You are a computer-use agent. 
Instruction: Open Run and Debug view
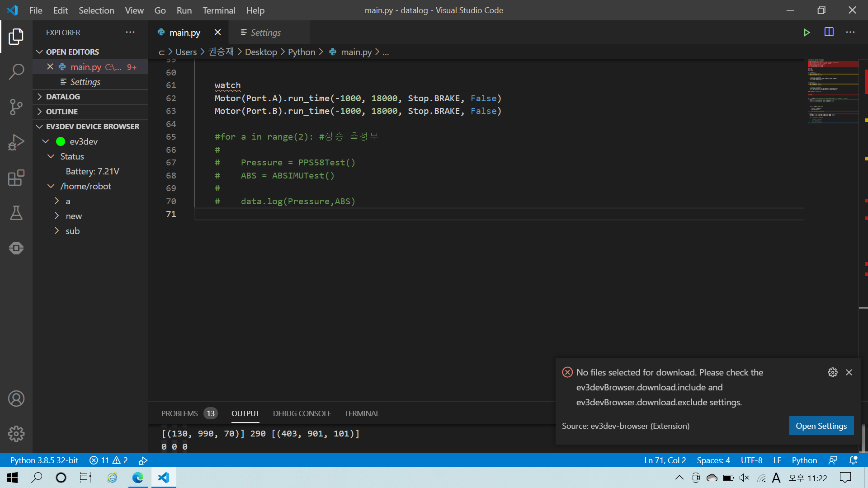coord(16,142)
